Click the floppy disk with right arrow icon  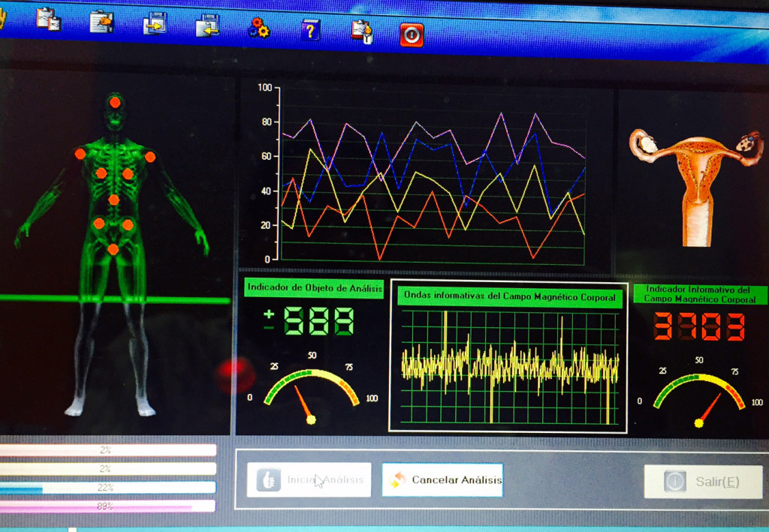click(155, 23)
